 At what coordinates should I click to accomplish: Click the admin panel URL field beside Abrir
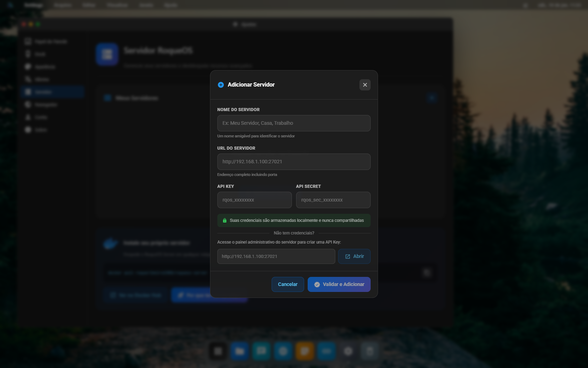(x=276, y=257)
